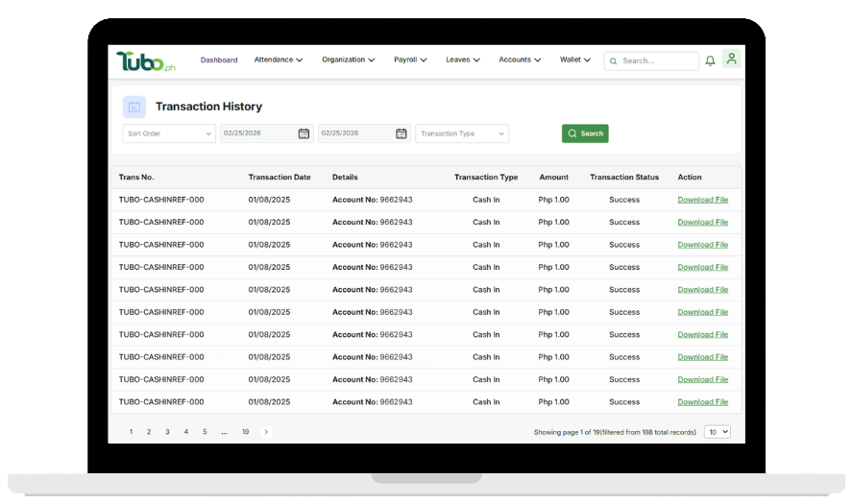The width and height of the screenshot is (852, 504).
Task: Click in the top Search input field
Action: click(x=657, y=60)
